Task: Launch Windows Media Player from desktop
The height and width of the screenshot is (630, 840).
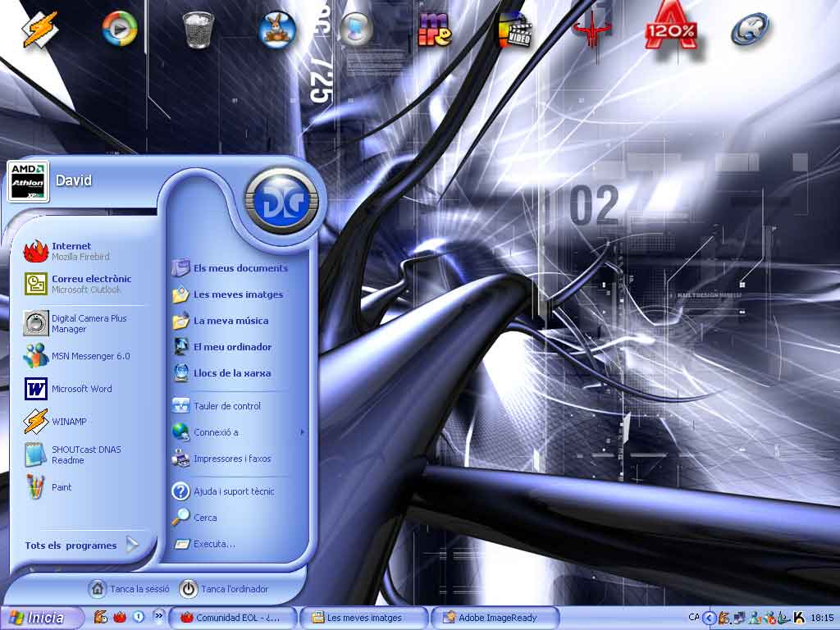Action: 120,30
